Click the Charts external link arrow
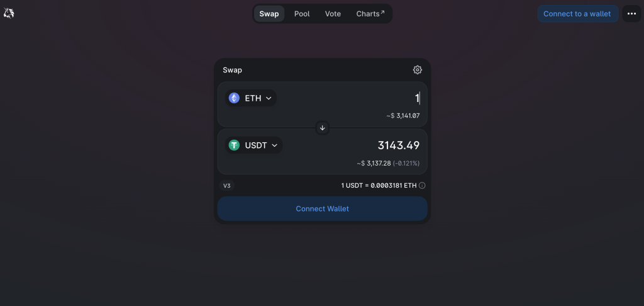This screenshot has height=306, width=644. point(382,13)
